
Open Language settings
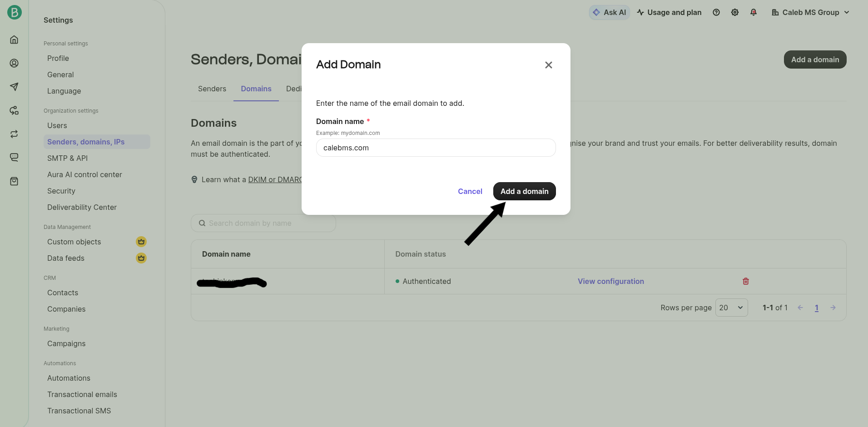pos(64,91)
